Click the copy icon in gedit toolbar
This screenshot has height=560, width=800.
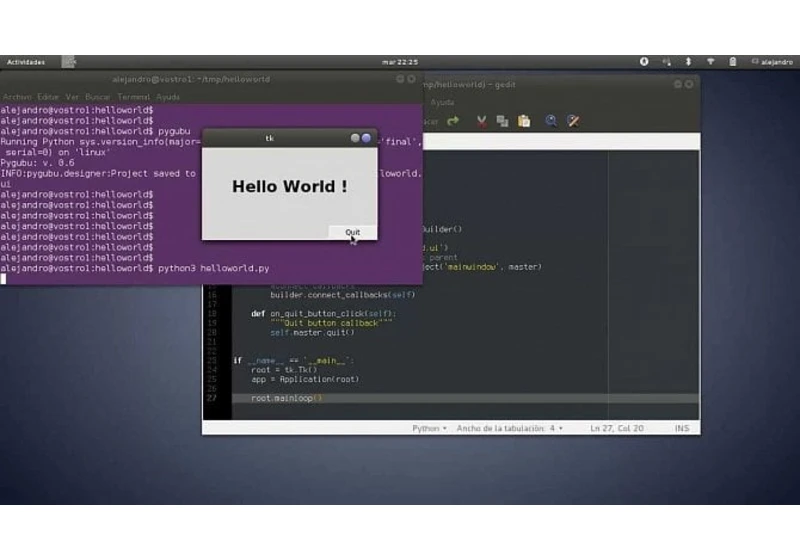tap(503, 121)
